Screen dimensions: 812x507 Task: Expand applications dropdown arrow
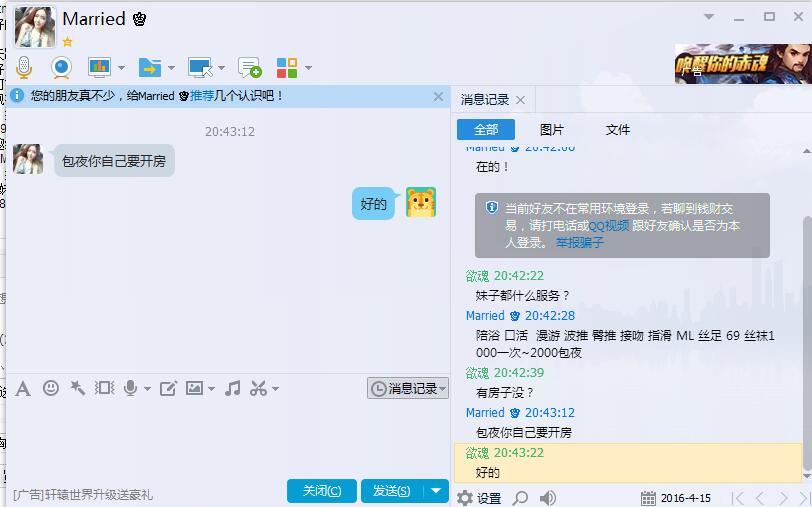(x=308, y=68)
